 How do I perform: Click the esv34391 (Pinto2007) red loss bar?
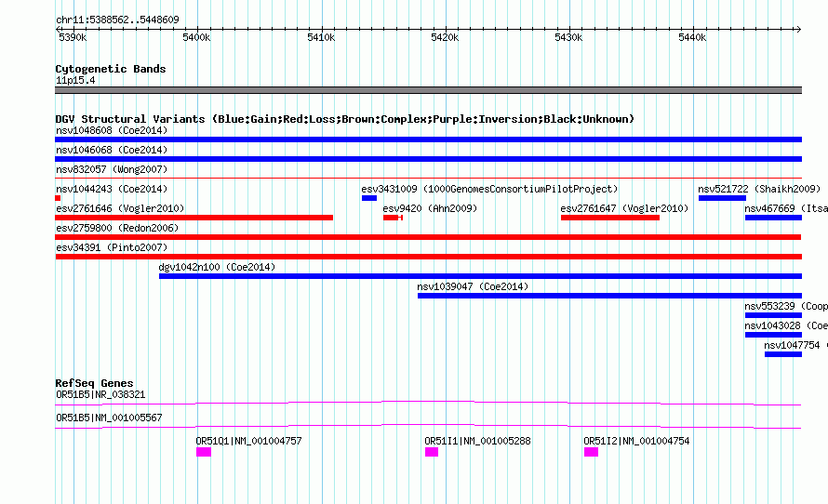(x=428, y=257)
